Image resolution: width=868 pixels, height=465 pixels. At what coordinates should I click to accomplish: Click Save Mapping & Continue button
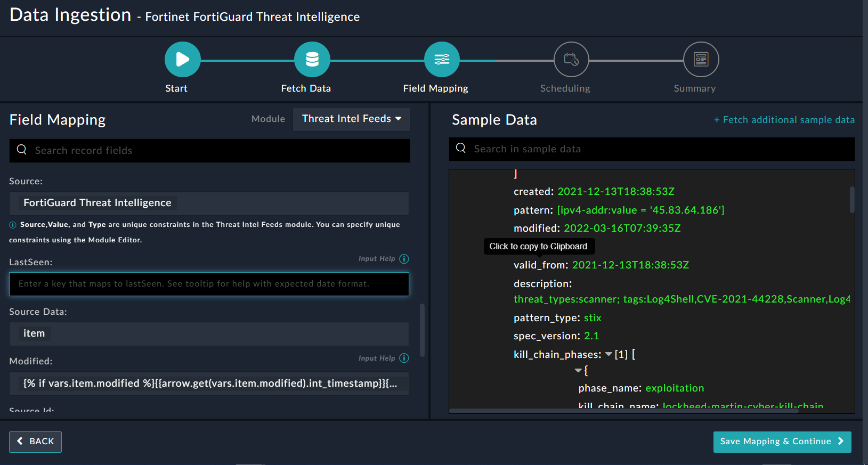point(782,442)
